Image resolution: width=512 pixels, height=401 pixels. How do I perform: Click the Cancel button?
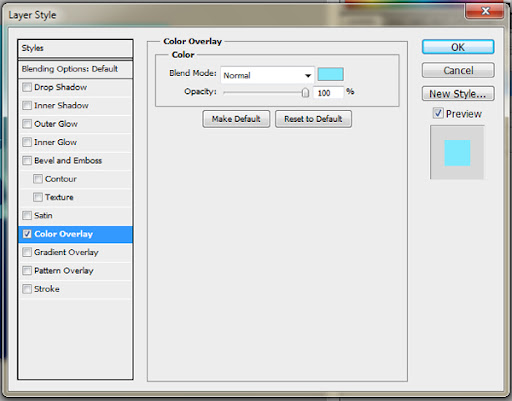tap(458, 70)
